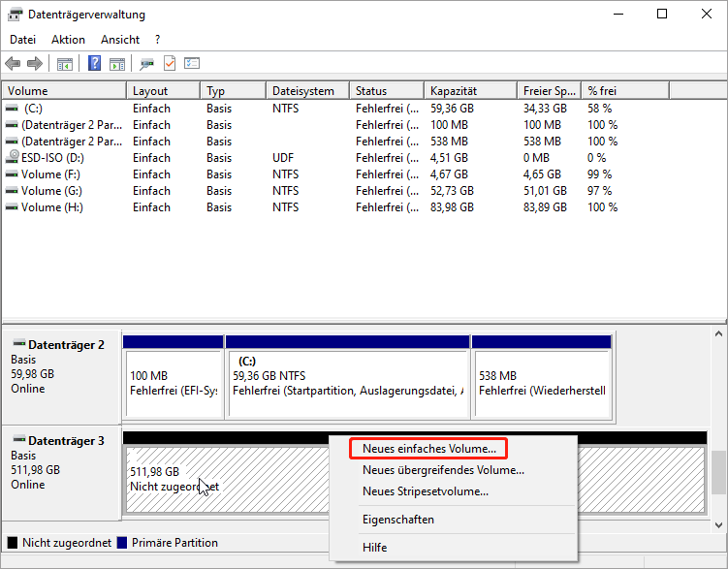Open Eigenschaften from the context menu

[x=397, y=520]
